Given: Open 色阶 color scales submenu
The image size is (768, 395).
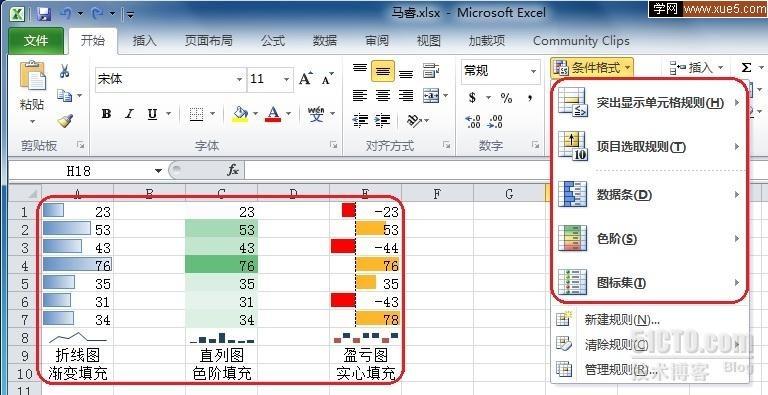Looking at the screenshot, I should 650,239.
